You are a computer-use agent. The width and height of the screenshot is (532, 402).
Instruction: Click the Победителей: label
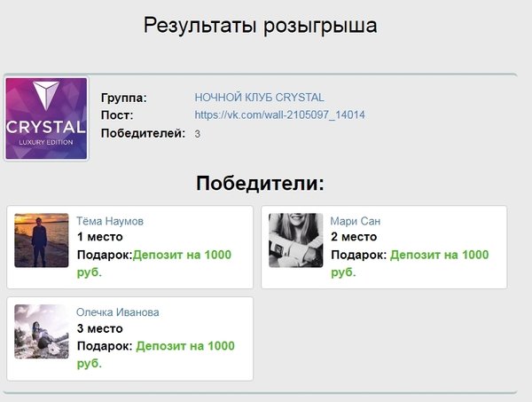click(x=143, y=133)
